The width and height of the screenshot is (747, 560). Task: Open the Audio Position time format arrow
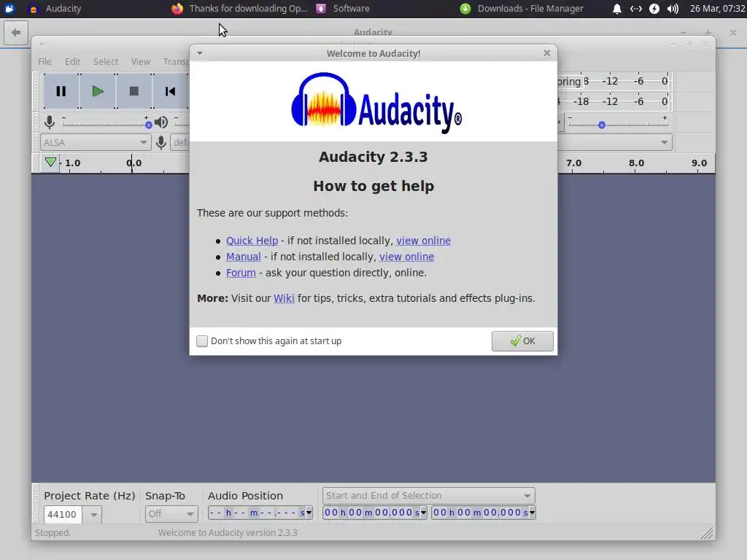click(309, 513)
